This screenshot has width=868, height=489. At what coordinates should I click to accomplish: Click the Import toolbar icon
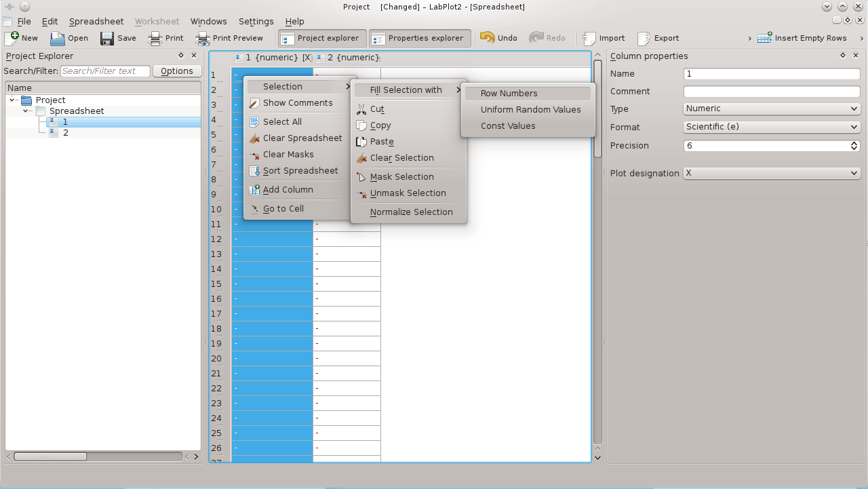589,38
